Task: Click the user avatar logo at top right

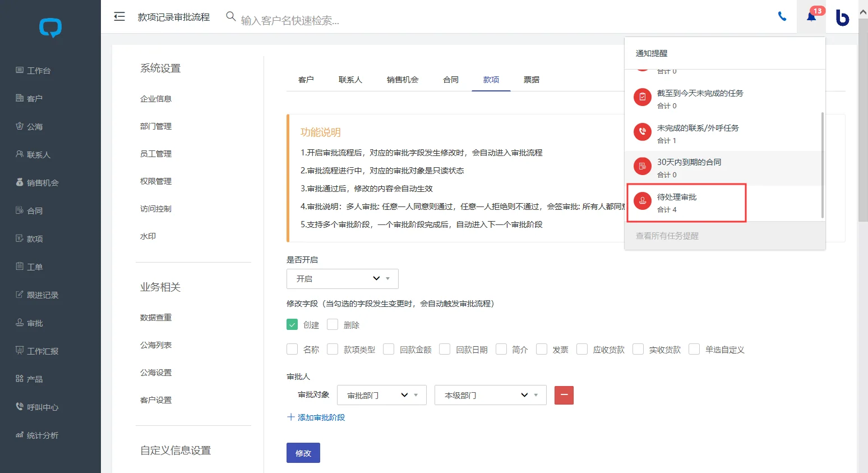Action: coord(842,17)
